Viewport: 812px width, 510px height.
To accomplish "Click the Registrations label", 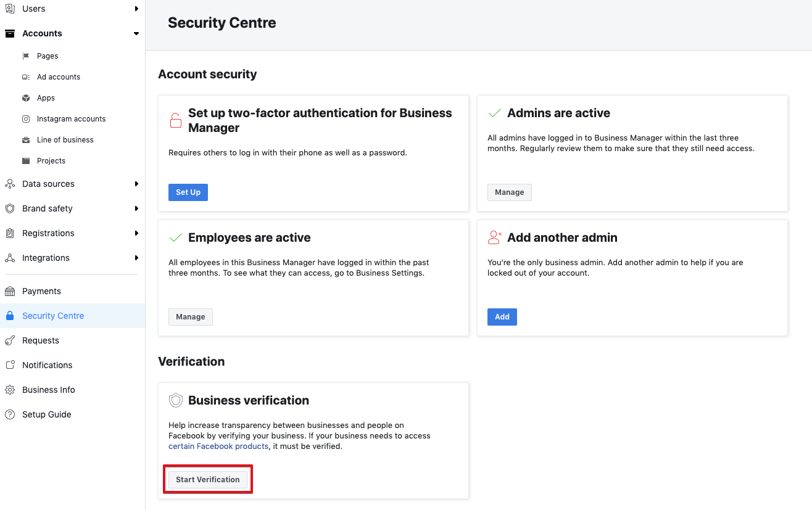I will pyautogui.click(x=48, y=233).
